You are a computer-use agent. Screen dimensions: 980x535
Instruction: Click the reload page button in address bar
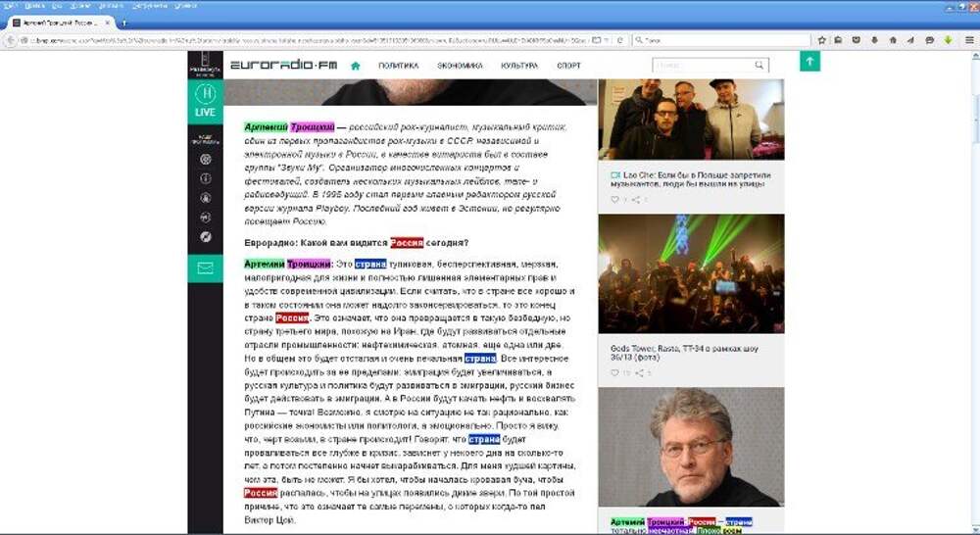click(x=619, y=40)
